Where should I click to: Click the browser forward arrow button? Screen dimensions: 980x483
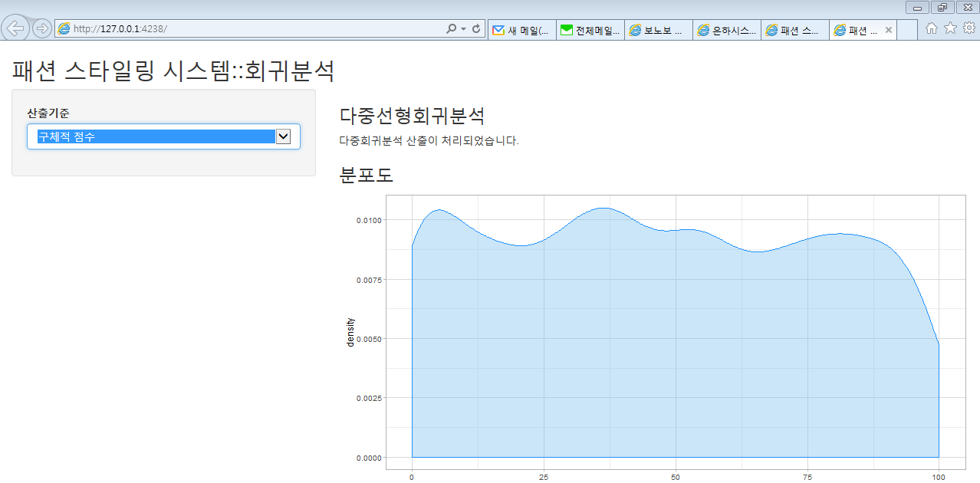click(x=42, y=29)
